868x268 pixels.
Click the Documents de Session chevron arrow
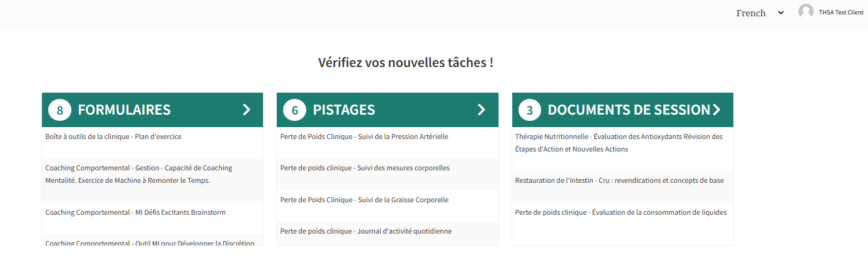tap(716, 110)
